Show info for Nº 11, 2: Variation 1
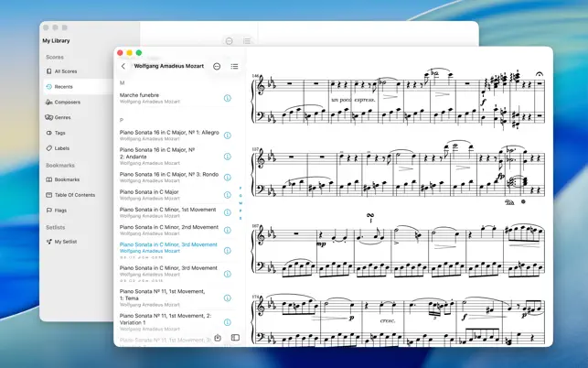This screenshot has width=588, height=368. (228, 322)
